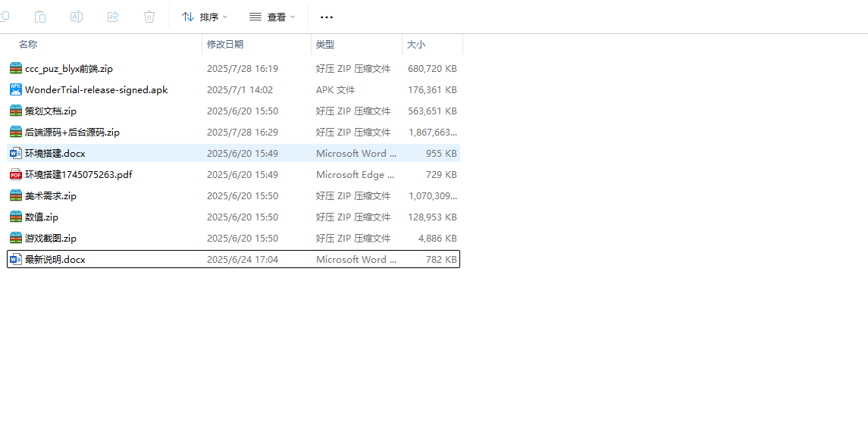This screenshot has height=434, width=868.
Task: Open the three-dots more options menu
Action: click(x=327, y=17)
